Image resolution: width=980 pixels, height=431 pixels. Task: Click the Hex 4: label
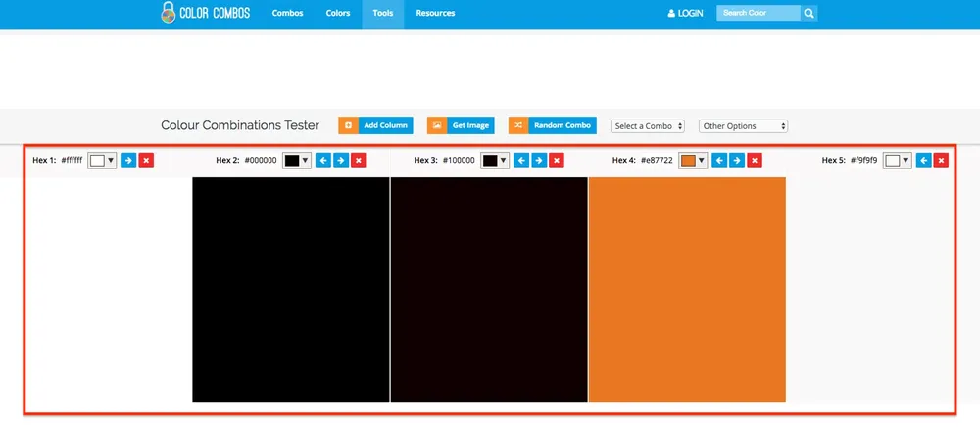click(623, 161)
